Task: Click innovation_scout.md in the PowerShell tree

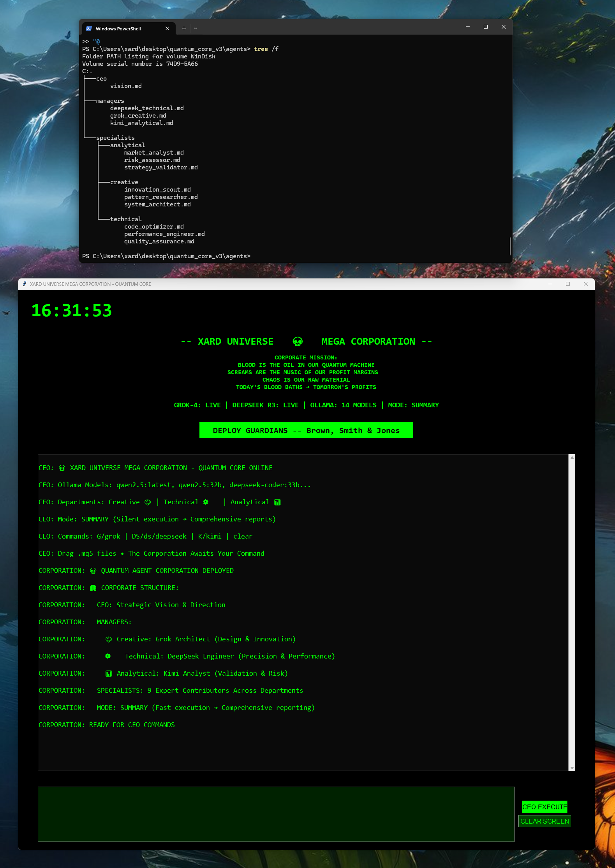Action: coord(157,190)
